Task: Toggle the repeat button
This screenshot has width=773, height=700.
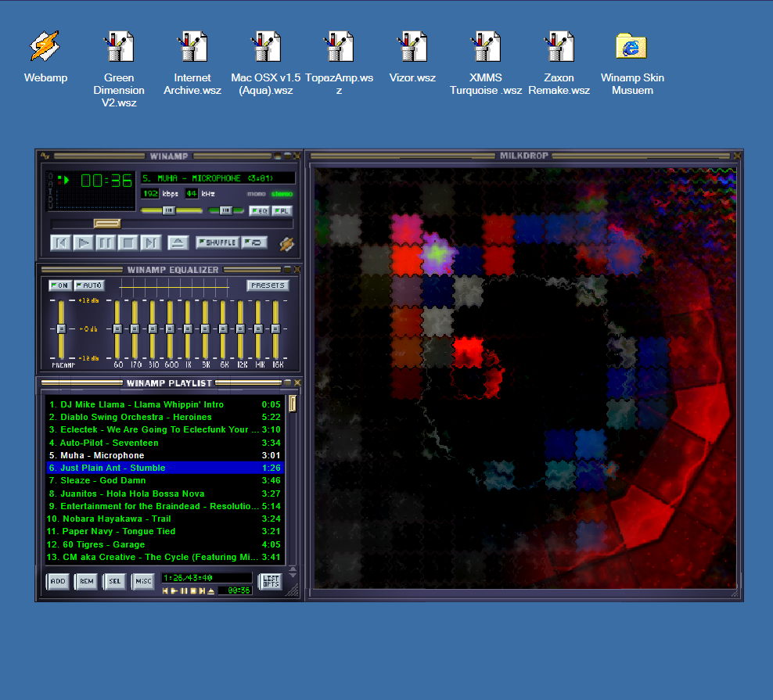Action: click(254, 242)
